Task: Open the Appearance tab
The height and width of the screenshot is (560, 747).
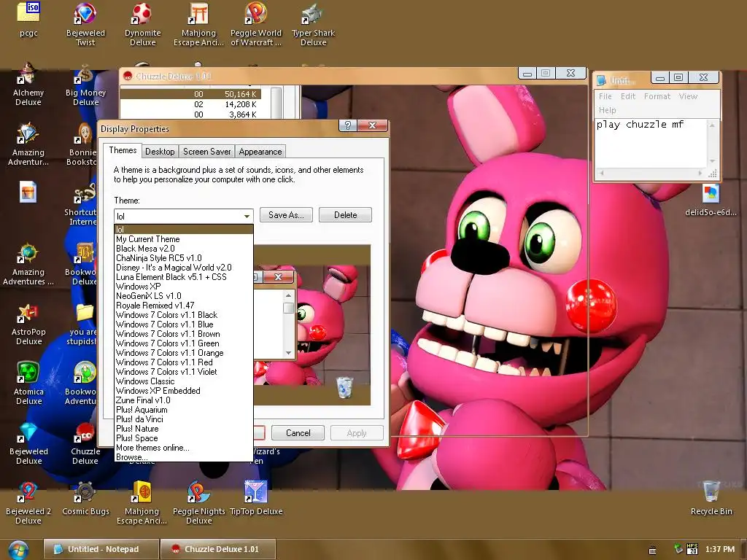Action: click(x=260, y=152)
